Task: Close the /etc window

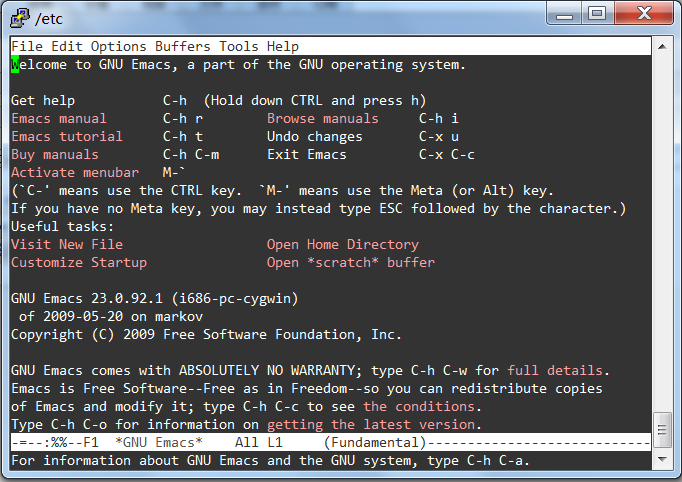Action: [x=644, y=13]
